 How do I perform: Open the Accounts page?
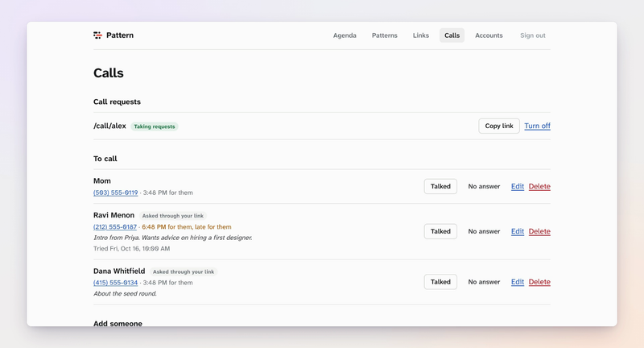coord(489,35)
